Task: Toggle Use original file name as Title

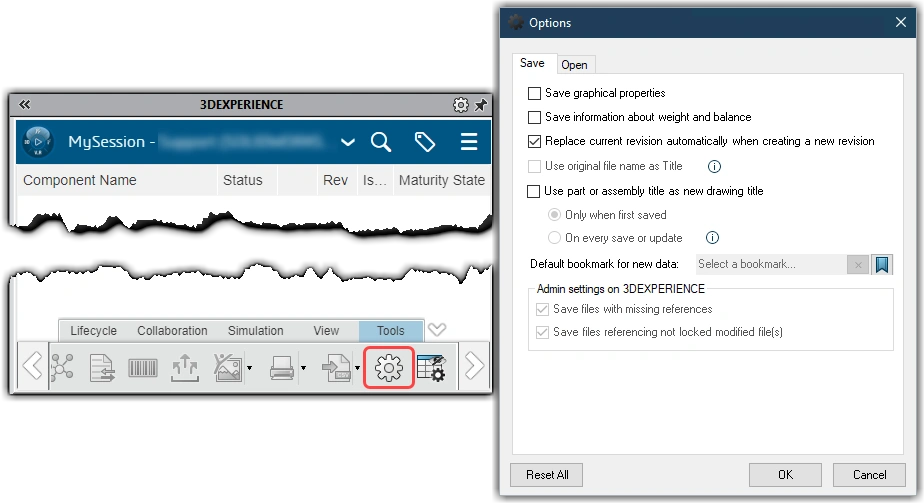Action: (534, 167)
